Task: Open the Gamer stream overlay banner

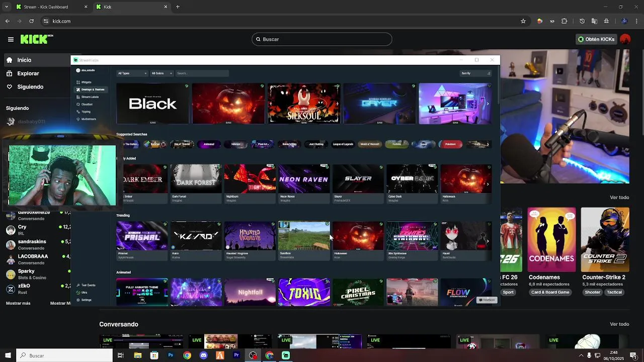Action: [x=379, y=104]
